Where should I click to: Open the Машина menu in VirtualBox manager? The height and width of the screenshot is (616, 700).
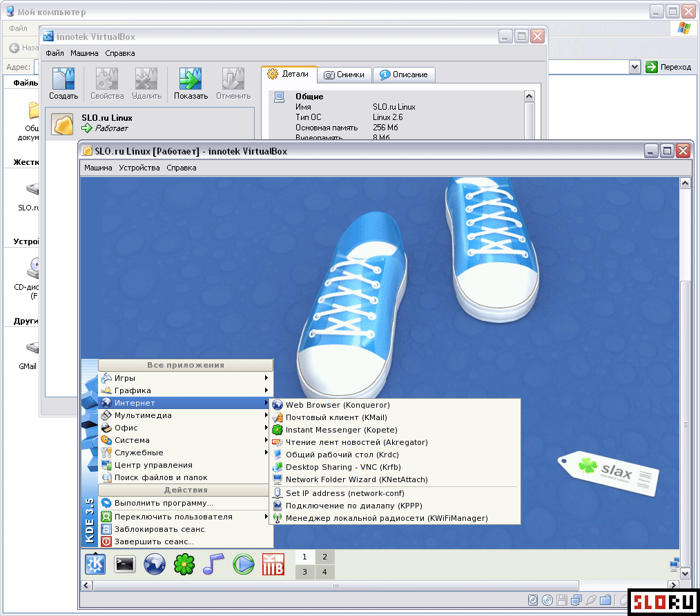(x=84, y=53)
